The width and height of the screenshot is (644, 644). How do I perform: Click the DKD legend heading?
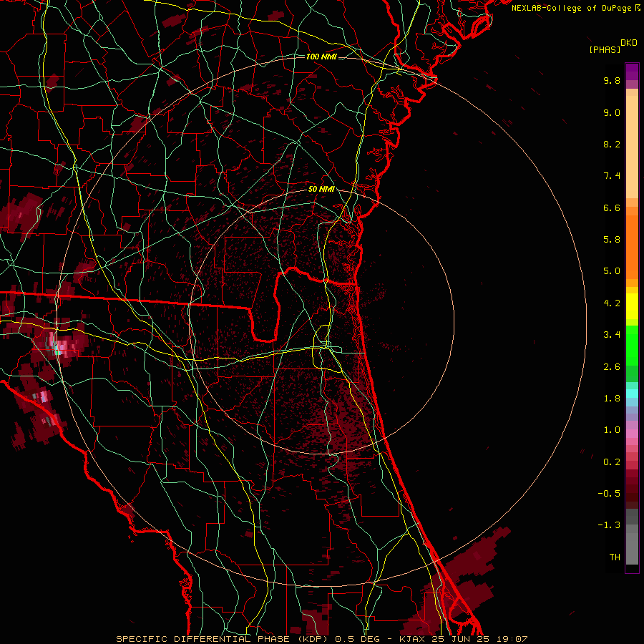(x=628, y=43)
